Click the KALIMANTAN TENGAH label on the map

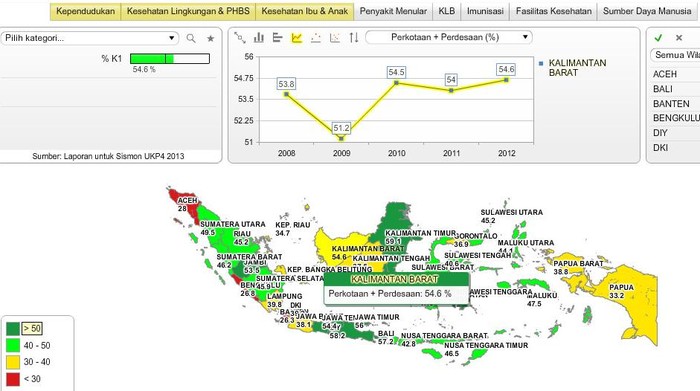click(391, 258)
